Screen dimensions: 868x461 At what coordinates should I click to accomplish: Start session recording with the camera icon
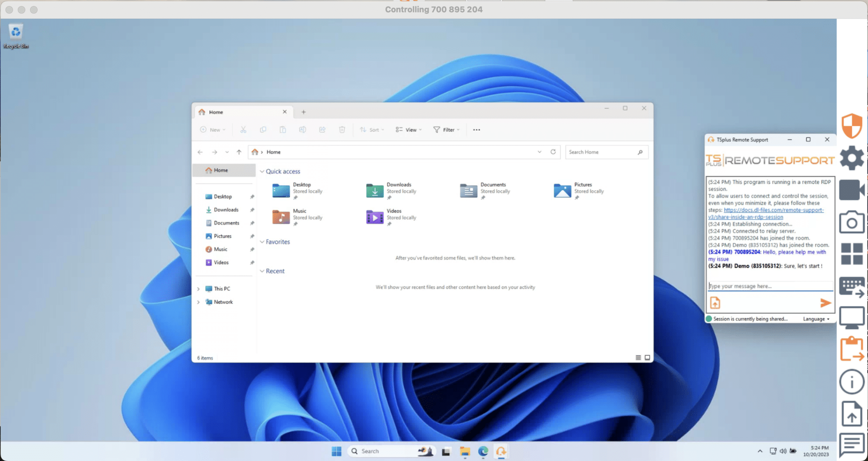click(852, 190)
